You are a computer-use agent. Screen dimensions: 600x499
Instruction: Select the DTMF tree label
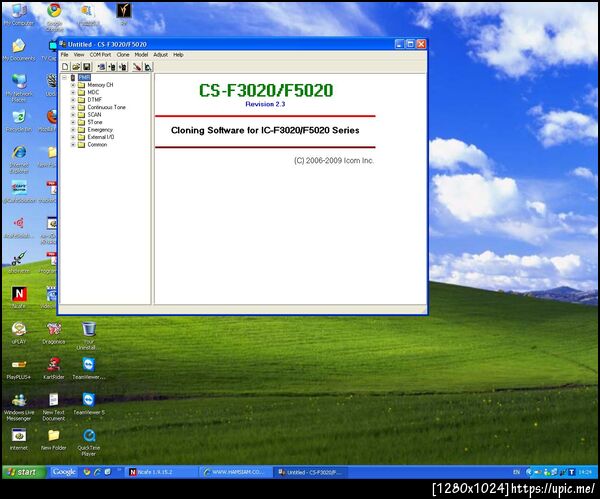tap(95, 100)
